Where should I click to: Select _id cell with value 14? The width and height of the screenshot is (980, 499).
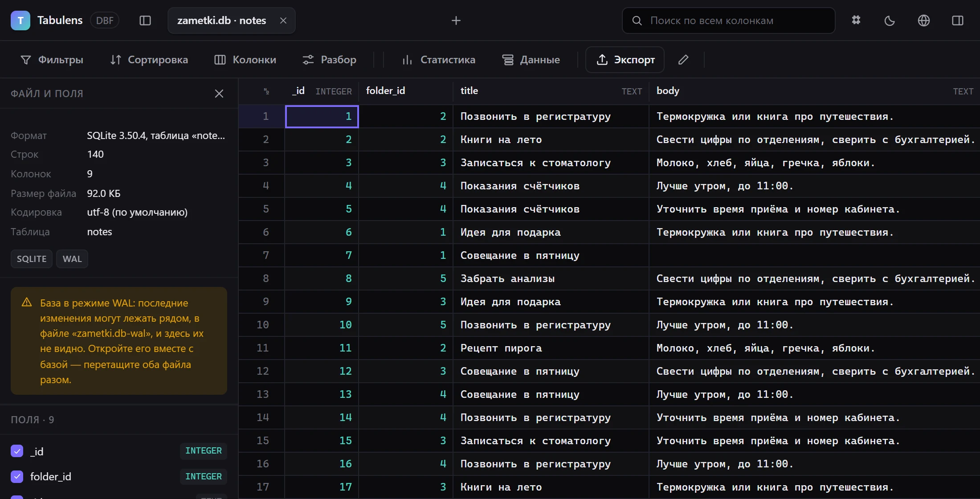pos(322,417)
